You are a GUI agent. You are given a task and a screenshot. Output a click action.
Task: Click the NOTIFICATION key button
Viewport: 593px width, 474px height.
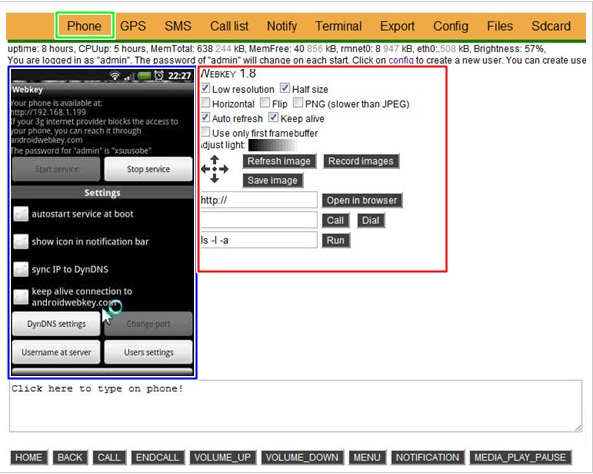coord(427,457)
